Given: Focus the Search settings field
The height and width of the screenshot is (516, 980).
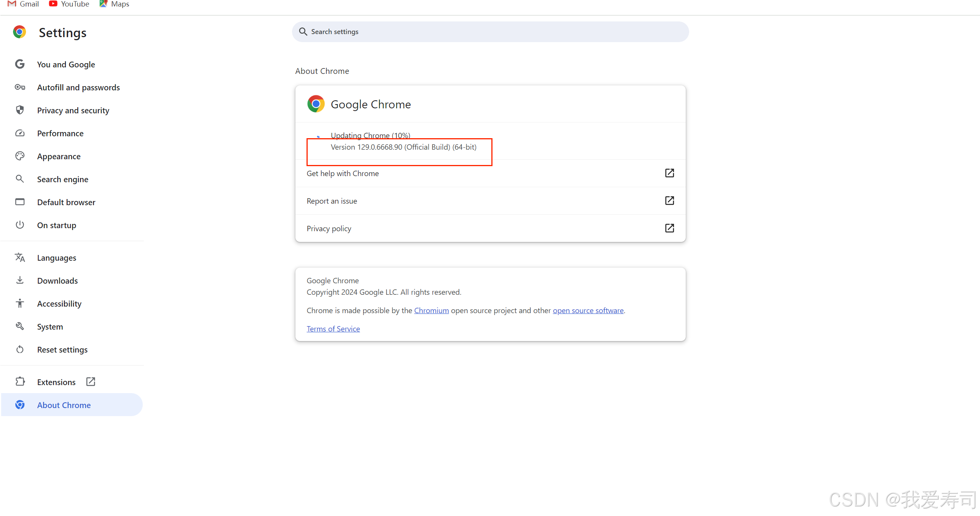Looking at the screenshot, I should [490, 32].
